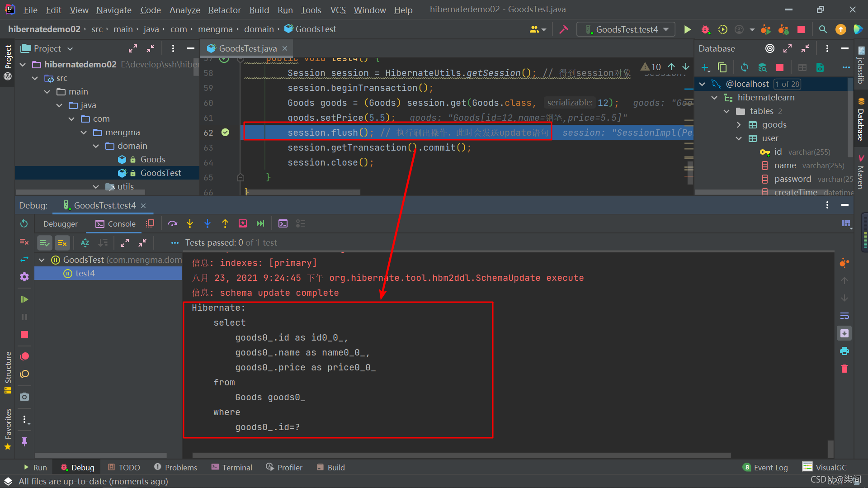Switch to the Debugger tab
868x488 pixels.
click(61, 224)
